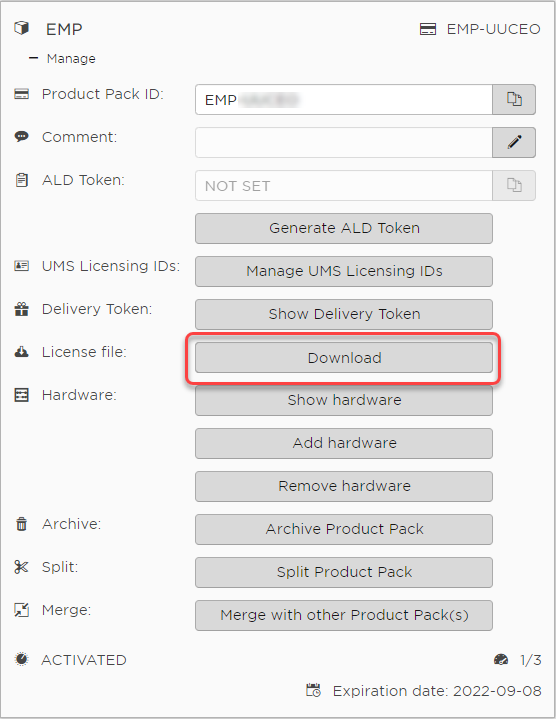Open Manage UMS Licensing IDs
Viewport: 556px width, 719px height.
(x=344, y=271)
